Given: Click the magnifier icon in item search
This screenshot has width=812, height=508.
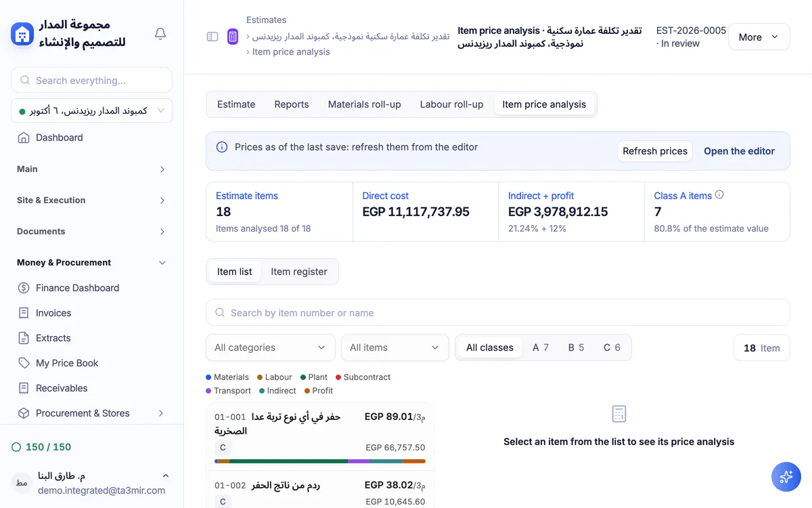Looking at the screenshot, I should [x=220, y=313].
